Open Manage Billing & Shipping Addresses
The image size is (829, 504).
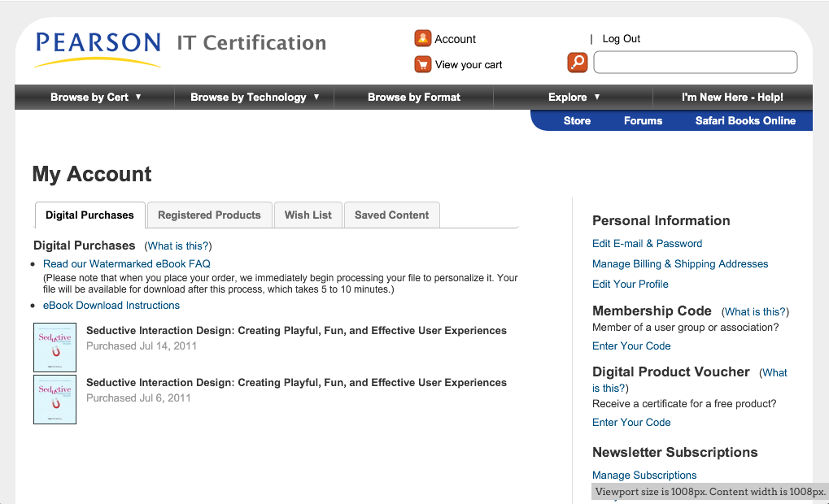680,263
